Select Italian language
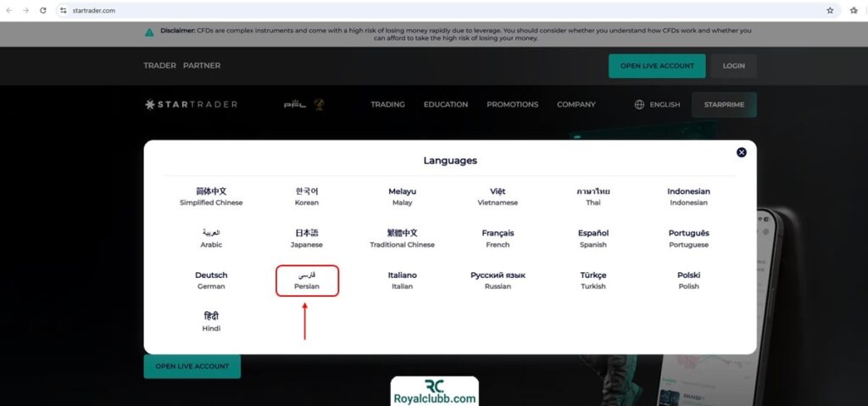 point(402,281)
